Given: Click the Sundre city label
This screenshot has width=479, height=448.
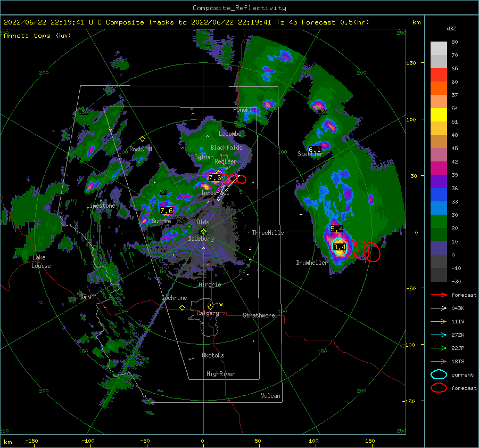Looking at the screenshot, I should pos(161,221).
